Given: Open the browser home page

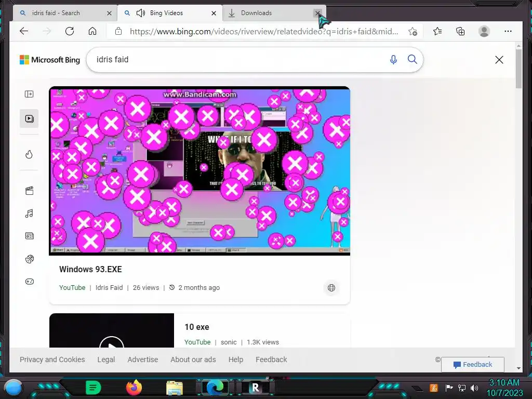Looking at the screenshot, I should 92,31.
